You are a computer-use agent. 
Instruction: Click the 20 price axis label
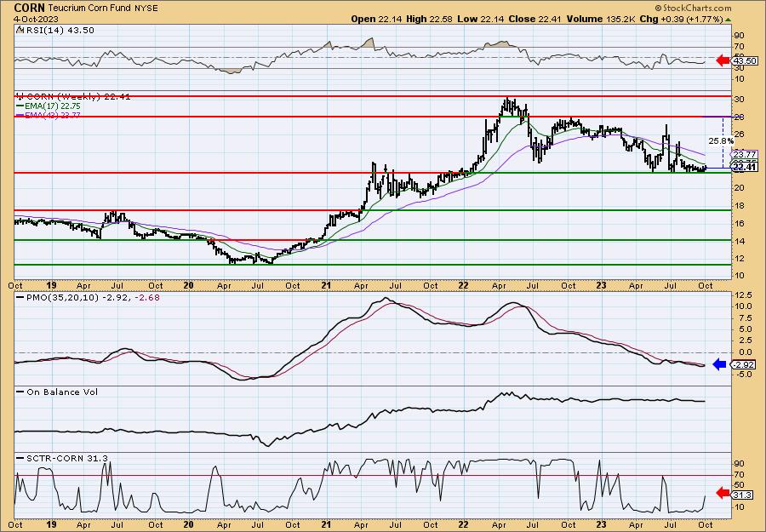tap(739, 188)
